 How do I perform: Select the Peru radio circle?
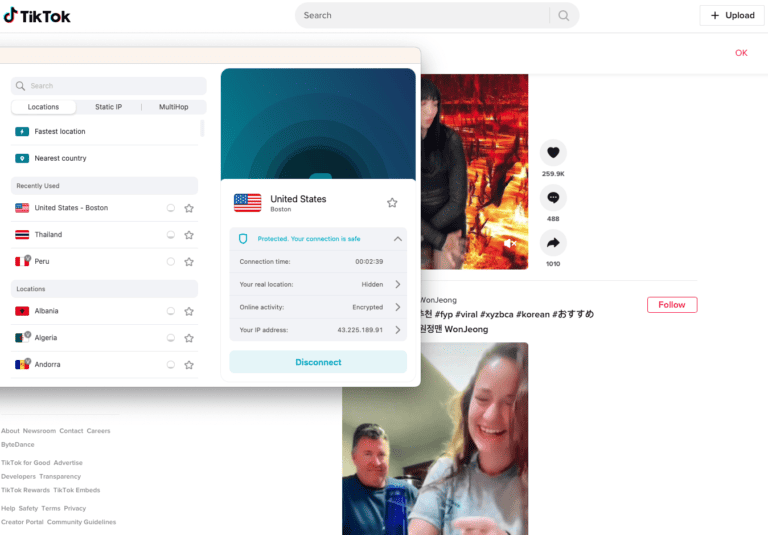[170, 262]
